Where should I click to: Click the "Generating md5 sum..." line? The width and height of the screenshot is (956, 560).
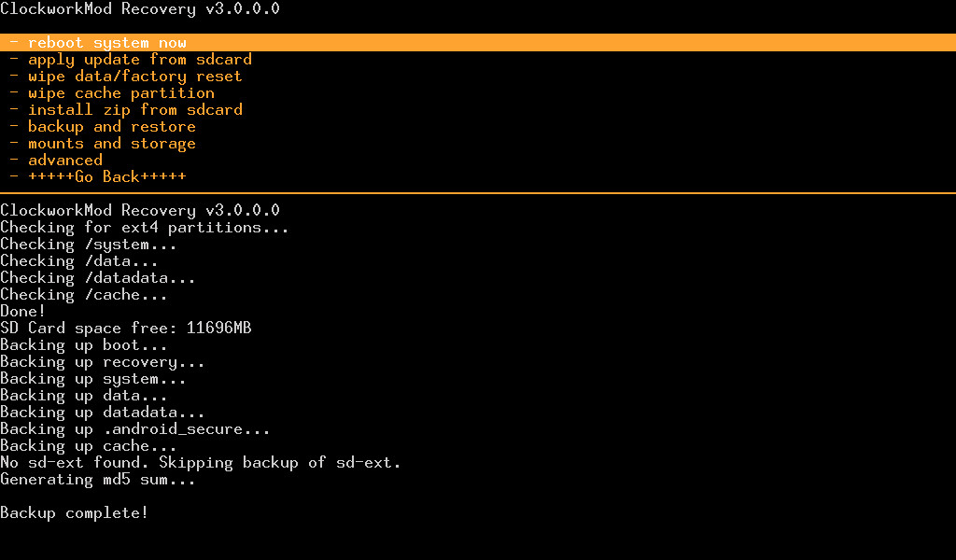(x=97, y=480)
